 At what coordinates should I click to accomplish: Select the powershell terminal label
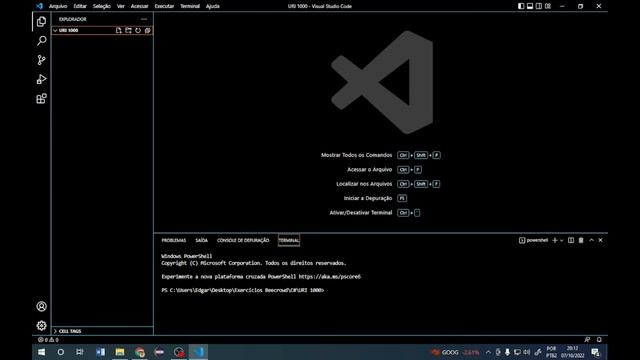[x=533, y=240]
